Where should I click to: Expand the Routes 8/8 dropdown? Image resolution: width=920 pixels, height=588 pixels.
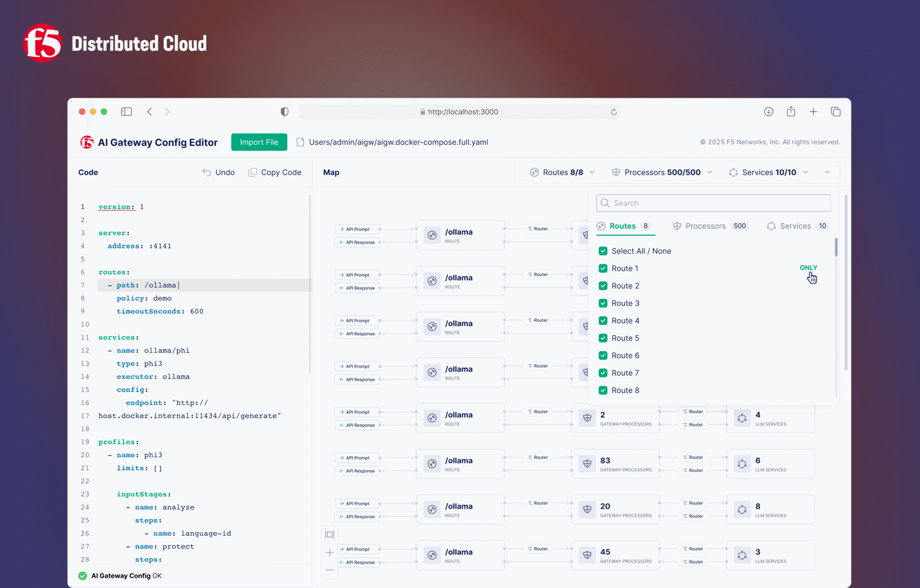(562, 172)
